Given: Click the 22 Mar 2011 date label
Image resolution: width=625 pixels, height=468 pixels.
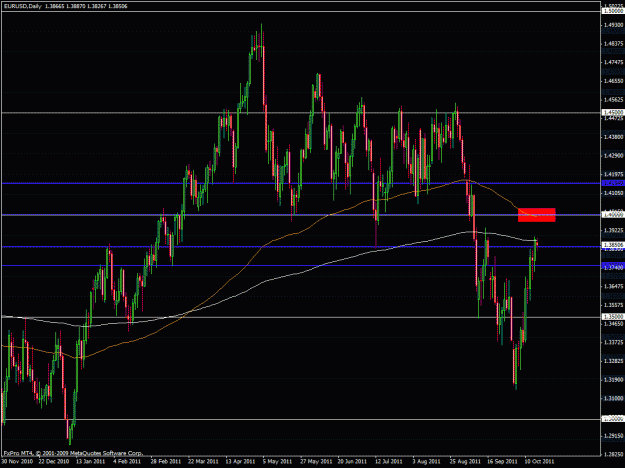Looking at the screenshot, I should coord(203,461).
